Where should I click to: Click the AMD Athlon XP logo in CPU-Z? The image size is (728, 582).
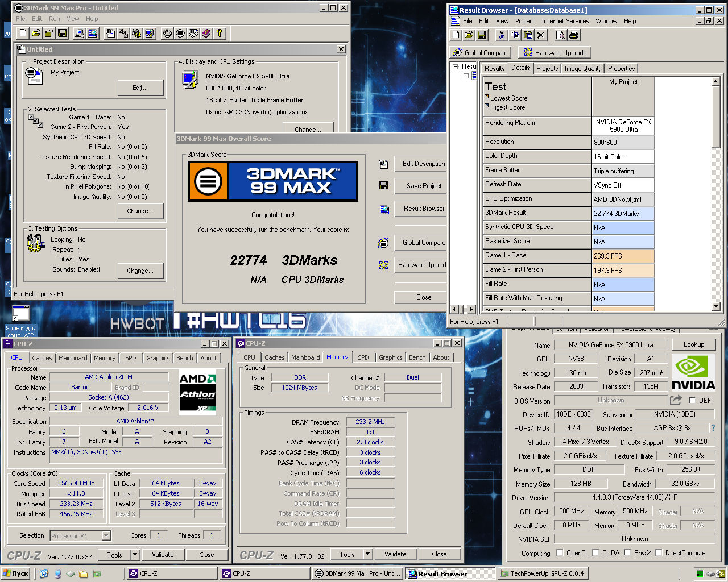pyautogui.click(x=197, y=393)
